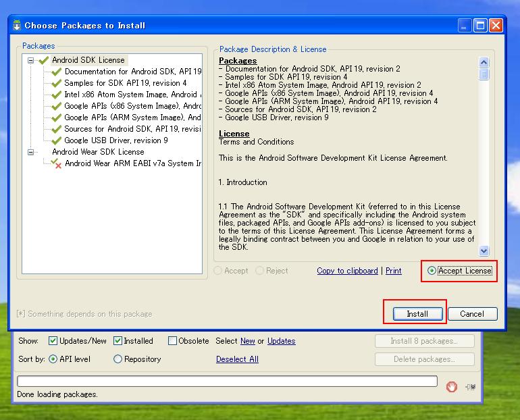Collapse the Android Wear SDK License node
This screenshot has height=420, width=520.
point(30,152)
